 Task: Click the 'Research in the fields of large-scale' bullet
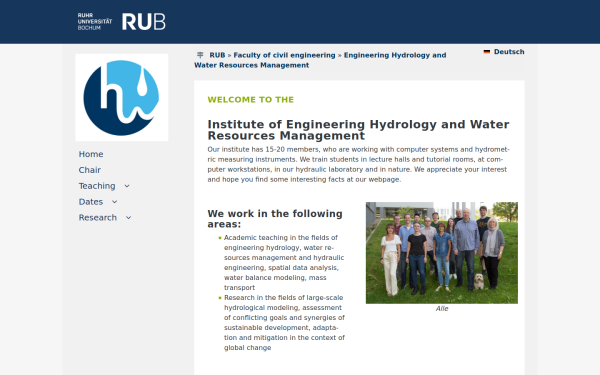(x=284, y=323)
